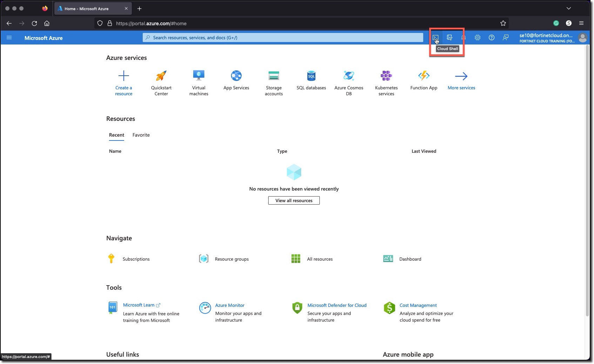The height and width of the screenshot is (364, 594).
Task: Click the Microsoft Learn 101 icon
Action: [113, 308]
